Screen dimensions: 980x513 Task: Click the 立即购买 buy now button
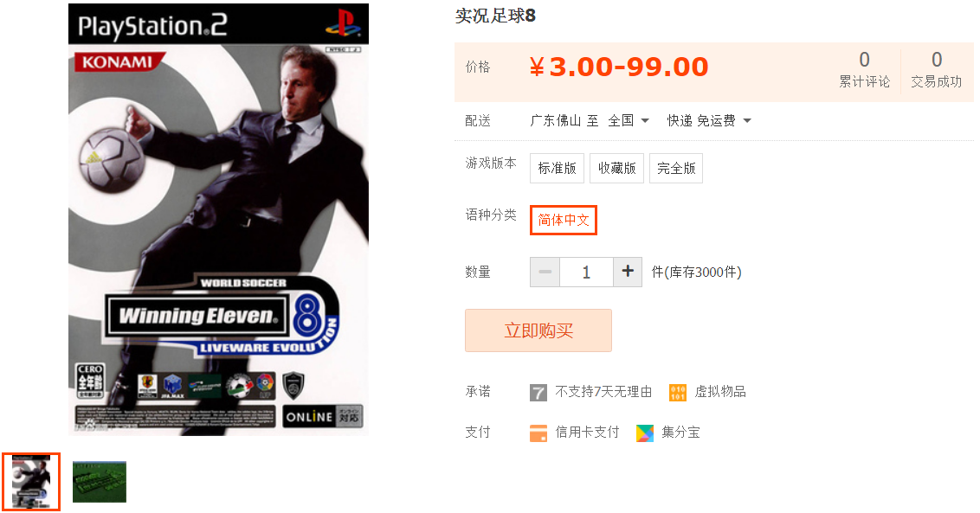(538, 330)
